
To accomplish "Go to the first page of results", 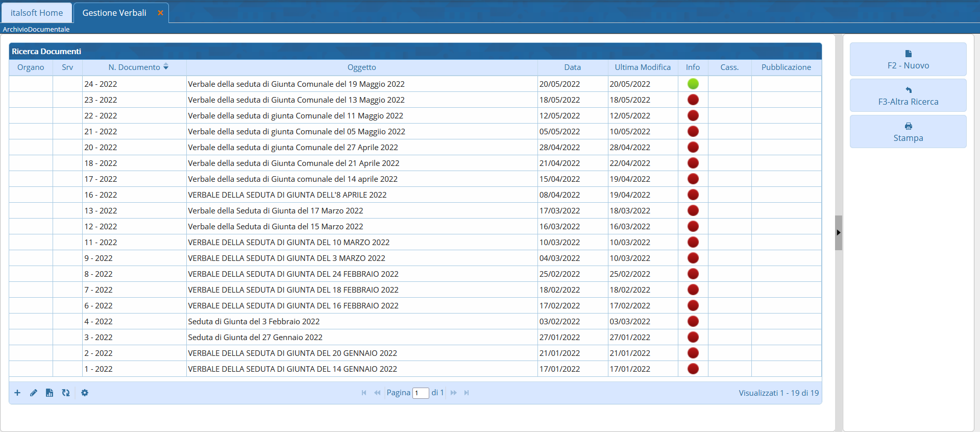I will pyautogui.click(x=364, y=393).
